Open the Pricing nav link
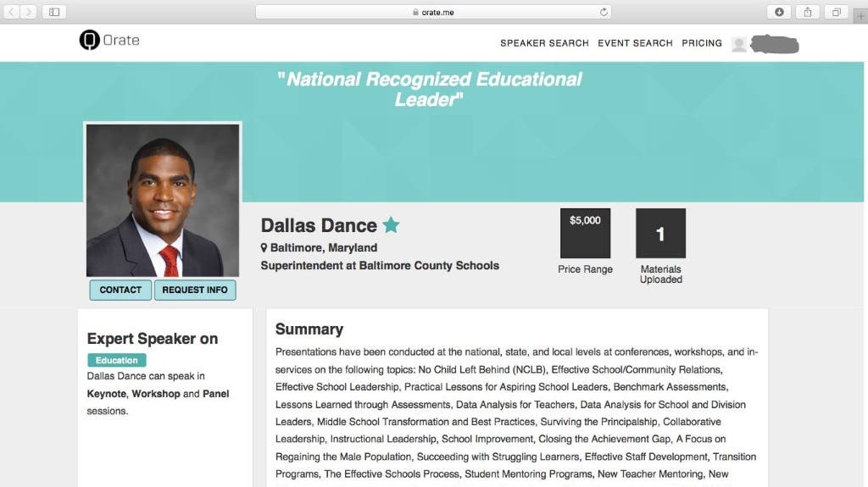Viewport: 868px width, 487px height. click(702, 43)
